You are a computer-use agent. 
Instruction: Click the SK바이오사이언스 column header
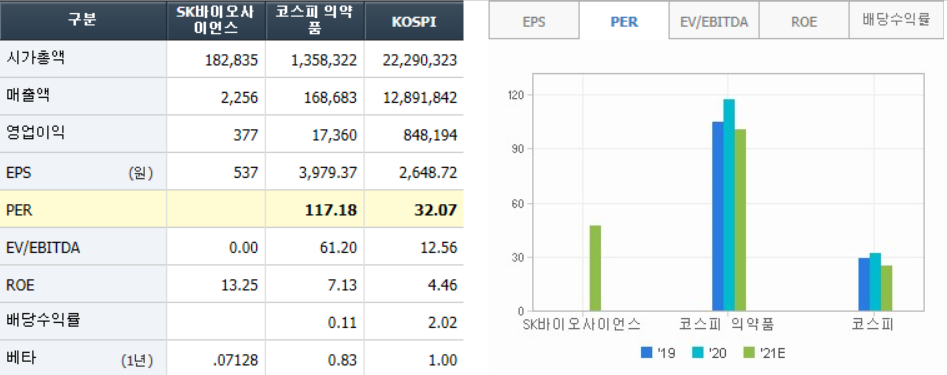coord(216,21)
